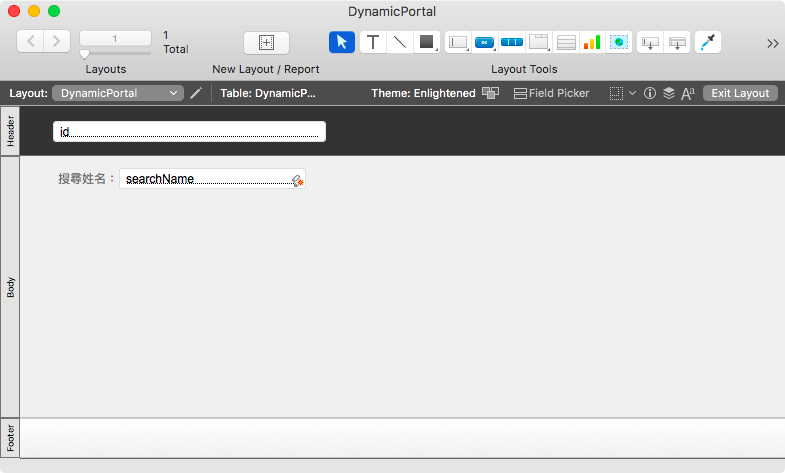Select the Field/Control tool
Screen dimensions: 785x473
coord(458,42)
